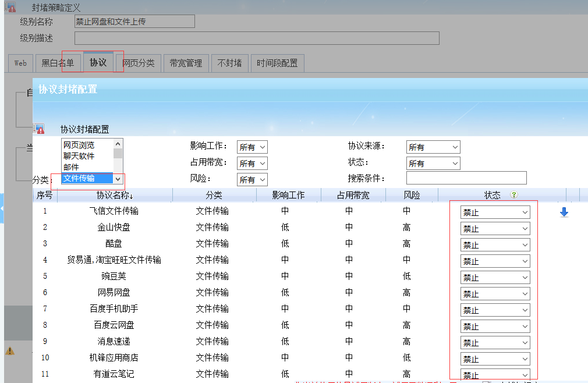Open the 带宽管理 tab
Screen dimensions: 588x383
coord(186,63)
